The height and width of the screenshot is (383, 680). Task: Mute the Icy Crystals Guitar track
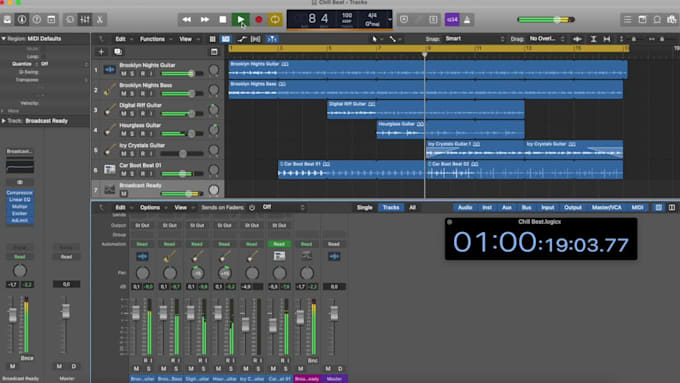[124, 154]
